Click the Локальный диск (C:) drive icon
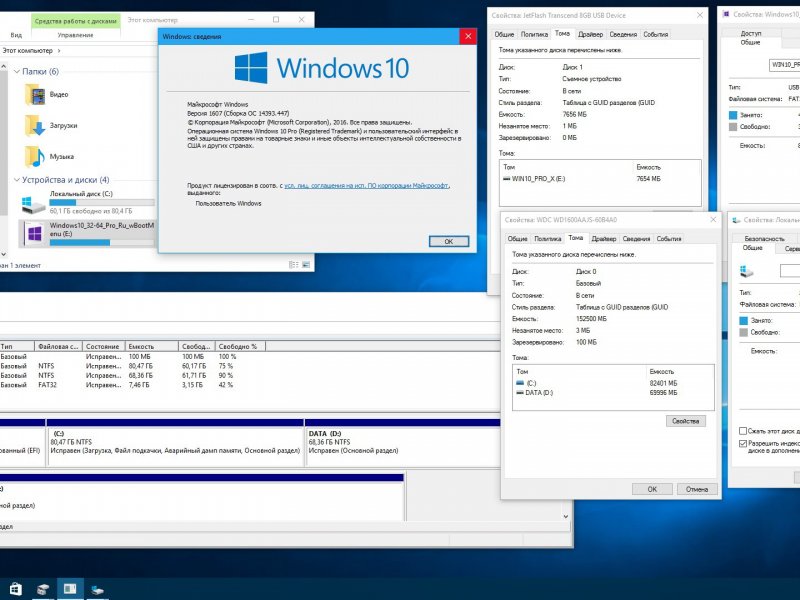800x600 pixels. click(x=33, y=204)
